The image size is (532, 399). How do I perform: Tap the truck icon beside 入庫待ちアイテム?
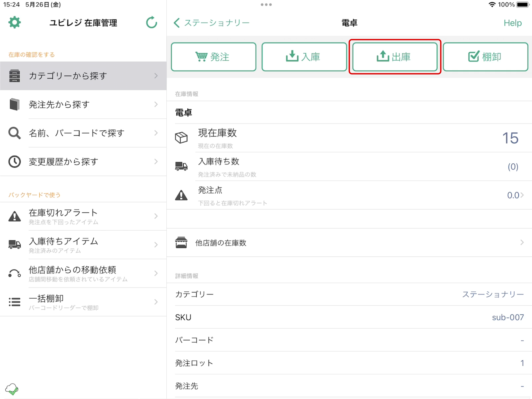point(15,245)
